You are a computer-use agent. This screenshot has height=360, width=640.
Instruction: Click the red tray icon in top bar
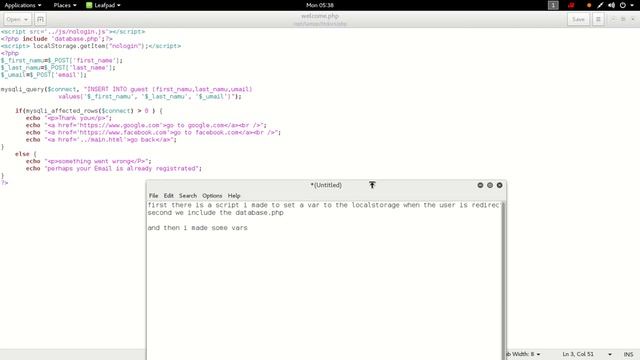coord(571,5)
